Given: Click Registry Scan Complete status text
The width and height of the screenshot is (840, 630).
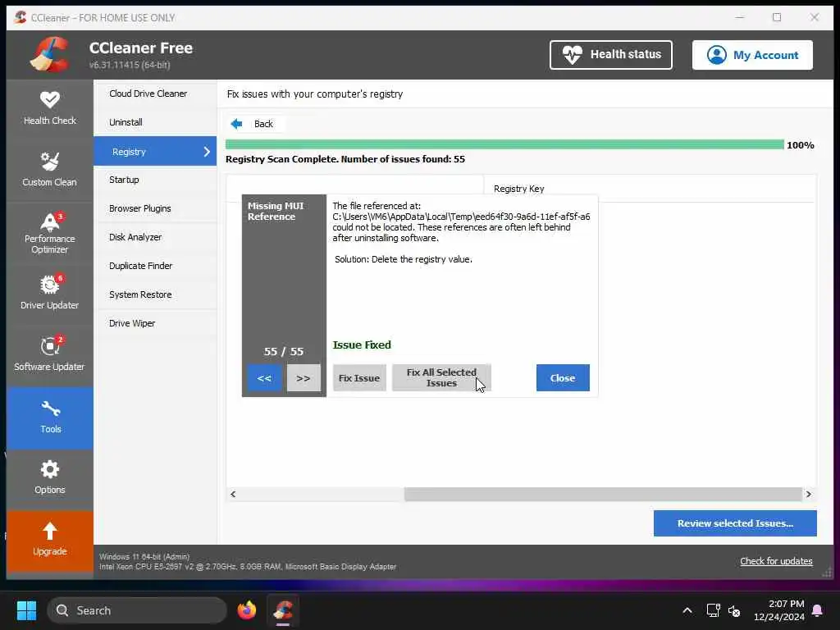Looking at the screenshot, I should 345,159.
